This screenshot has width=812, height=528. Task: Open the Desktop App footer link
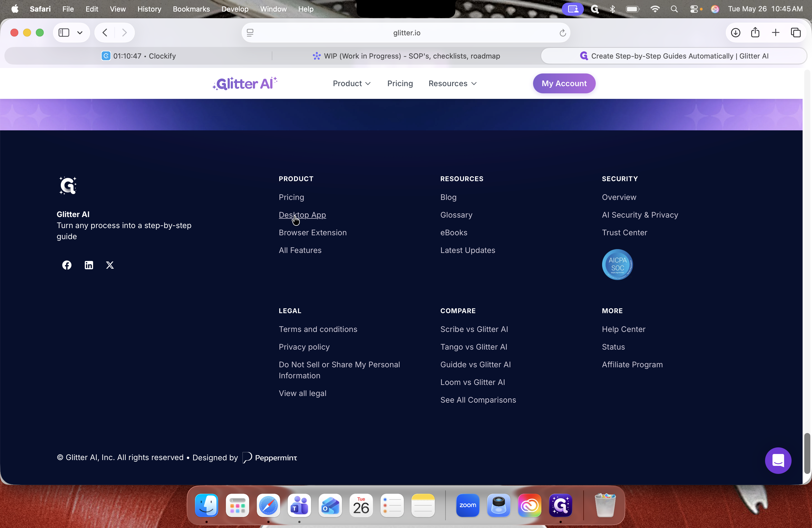302,215
